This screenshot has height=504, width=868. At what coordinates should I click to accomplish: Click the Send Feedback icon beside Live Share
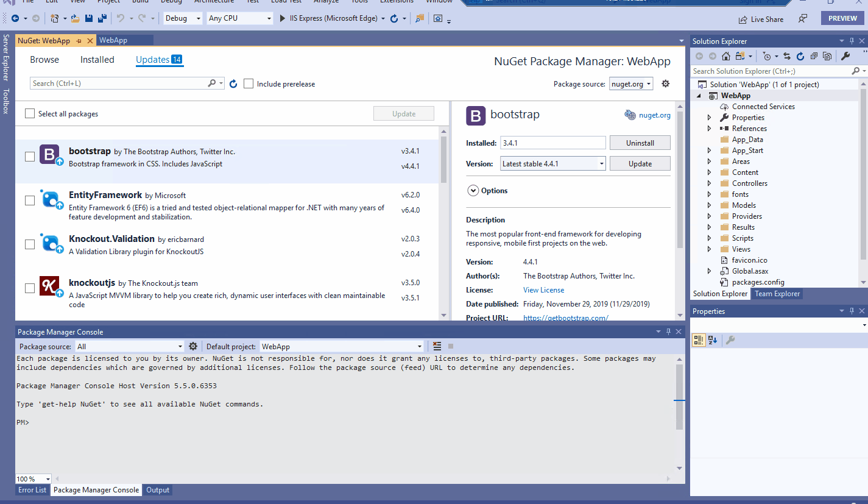pos(803,18)
